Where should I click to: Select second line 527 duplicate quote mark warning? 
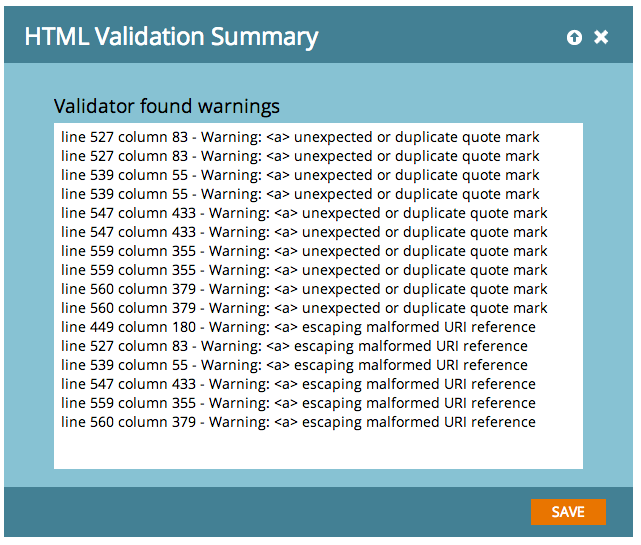pyautogui.click(x=300, y=156)
